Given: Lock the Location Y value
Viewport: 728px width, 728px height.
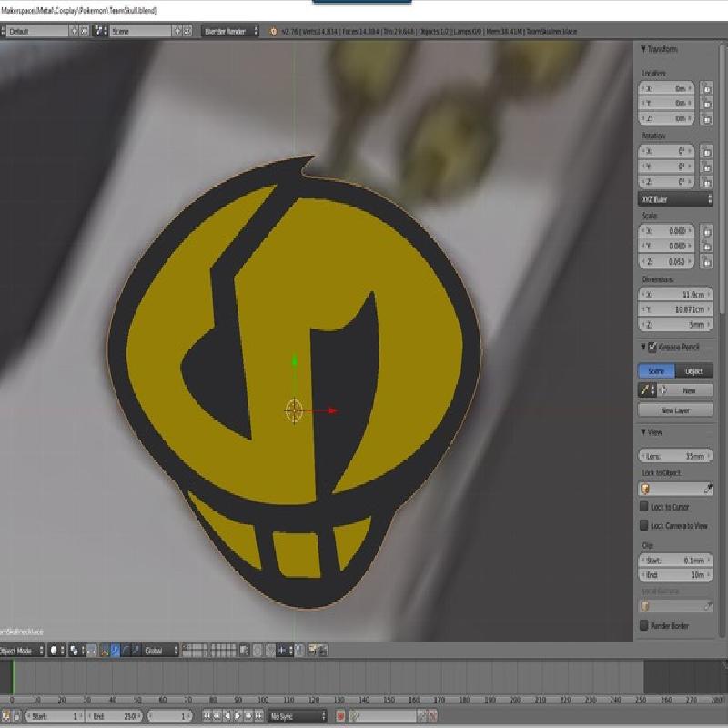Looking at the screenshot, I should point(706,104).
